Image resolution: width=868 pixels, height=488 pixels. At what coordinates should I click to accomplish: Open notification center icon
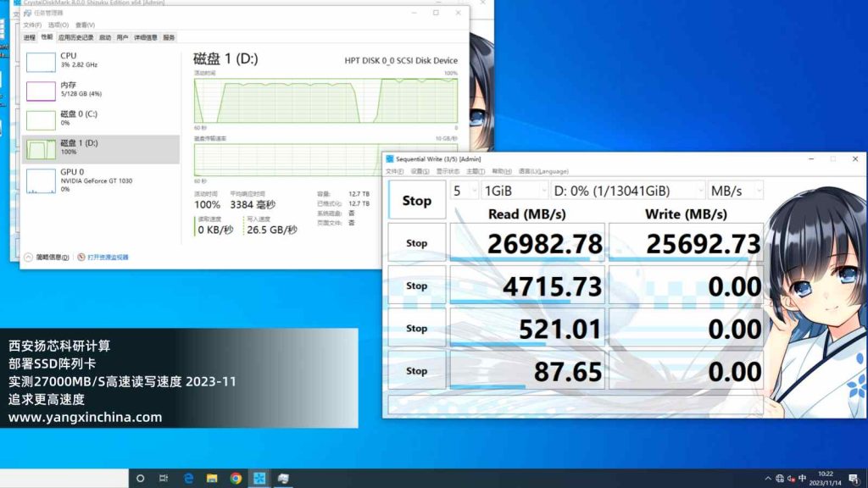click(x=854, y=479)
